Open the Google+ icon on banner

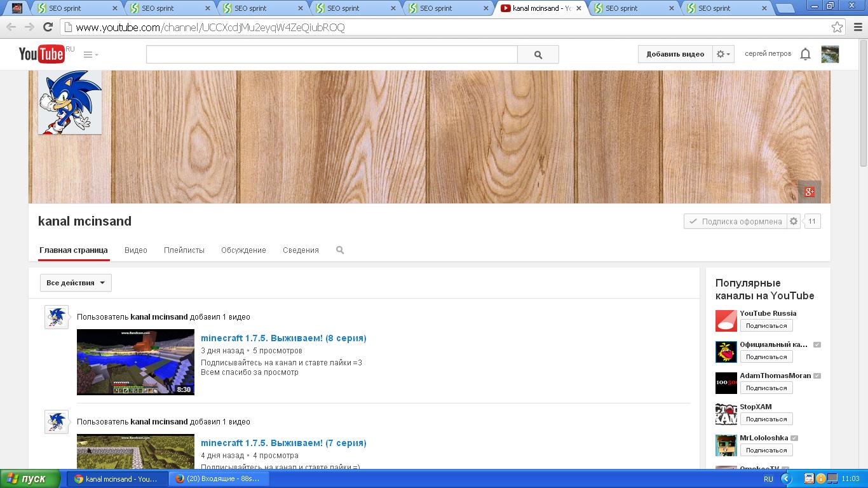pos(810,192)
